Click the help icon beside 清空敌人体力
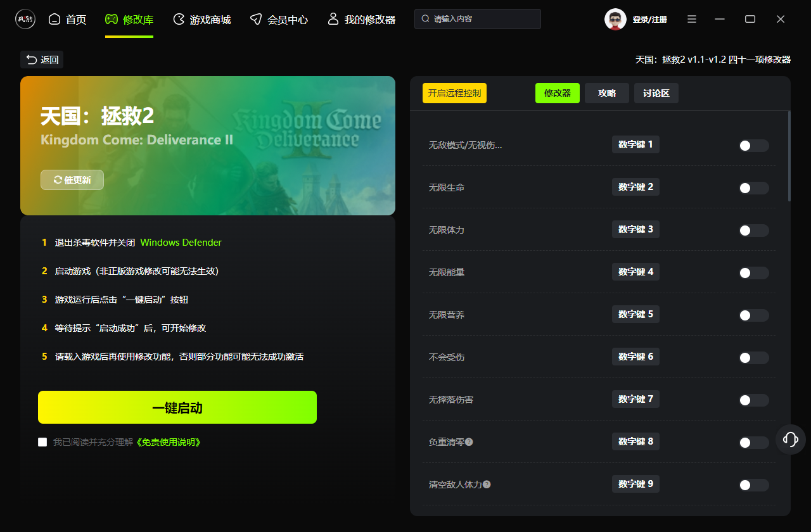Image resolution: width=811 pixels, height=532 pixels. pyautogui.click(x=487, y=484)
